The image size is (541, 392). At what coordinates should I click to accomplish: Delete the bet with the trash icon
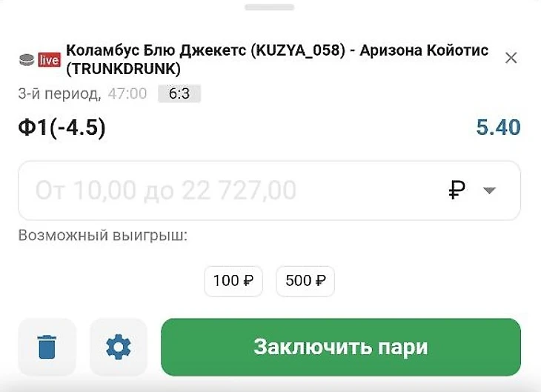tap(47, 347)
